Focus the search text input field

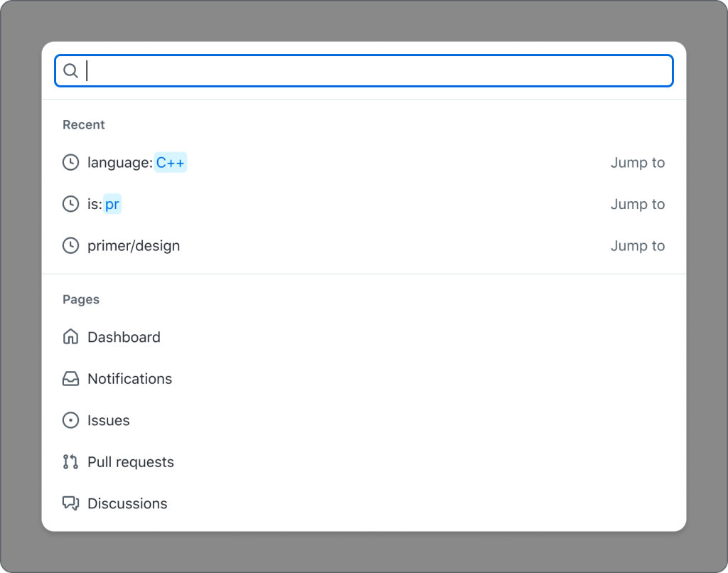tap(377, 71)
